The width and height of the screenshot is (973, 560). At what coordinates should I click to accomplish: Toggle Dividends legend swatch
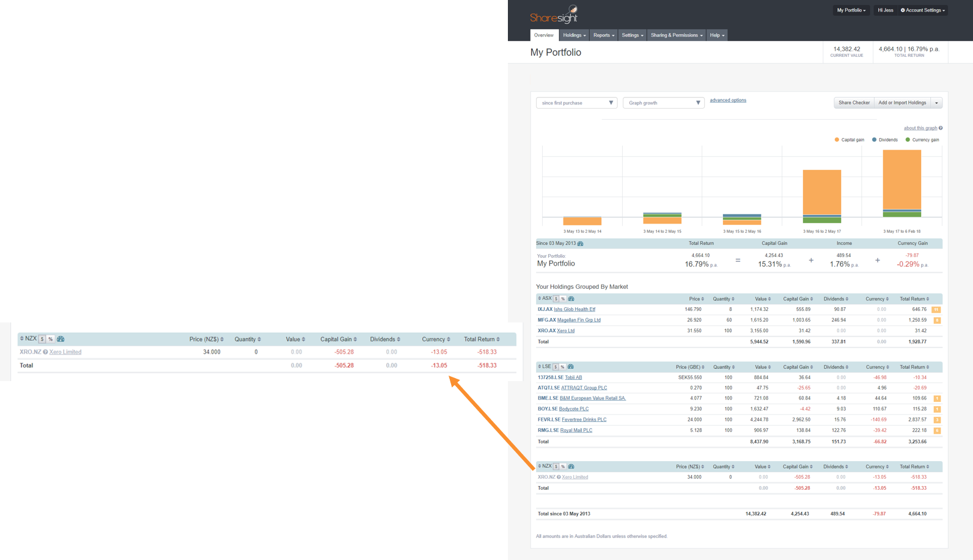tap(874, 140)
